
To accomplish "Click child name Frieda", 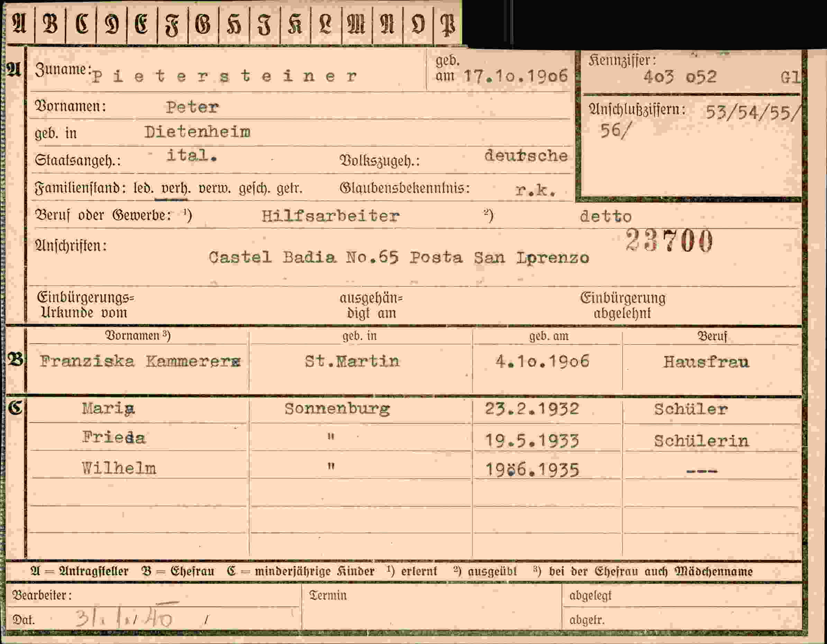I will click(113, 438).
